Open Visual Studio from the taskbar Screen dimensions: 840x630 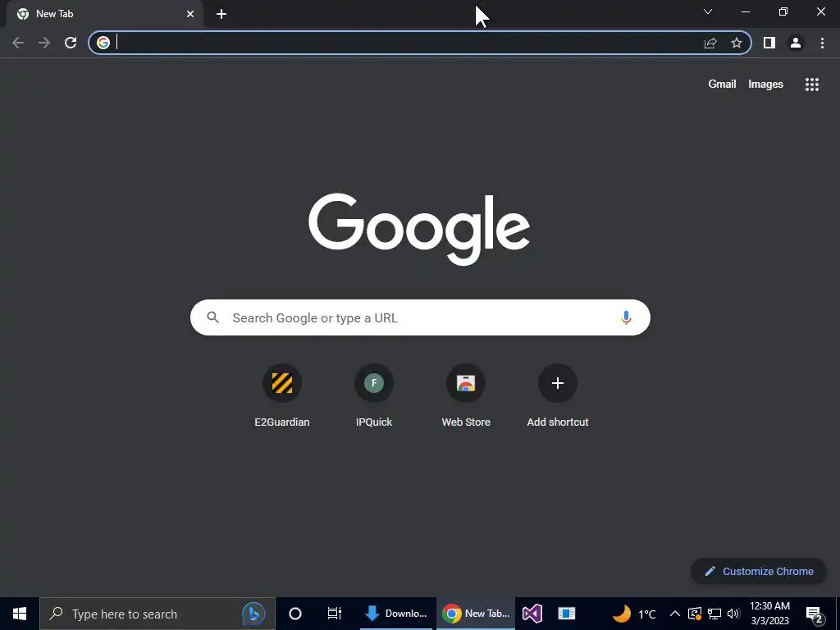click(532, 614)
